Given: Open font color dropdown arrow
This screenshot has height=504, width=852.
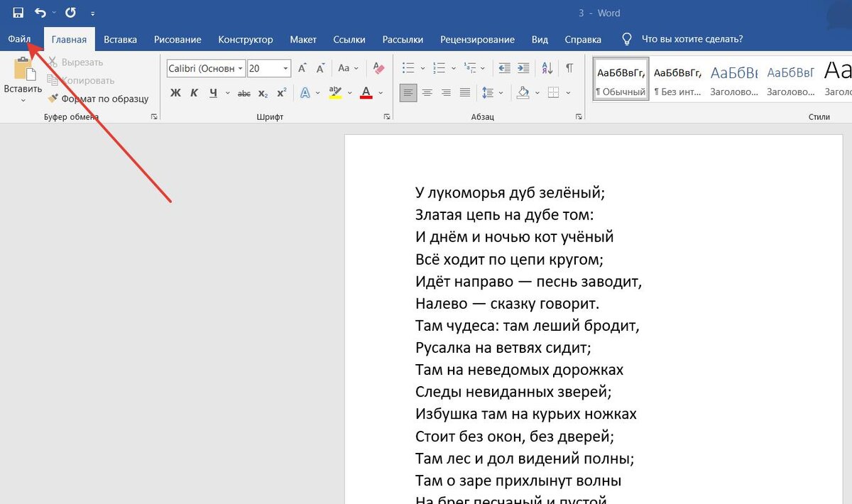Looking at the screenshot, I should coord(381,93).
